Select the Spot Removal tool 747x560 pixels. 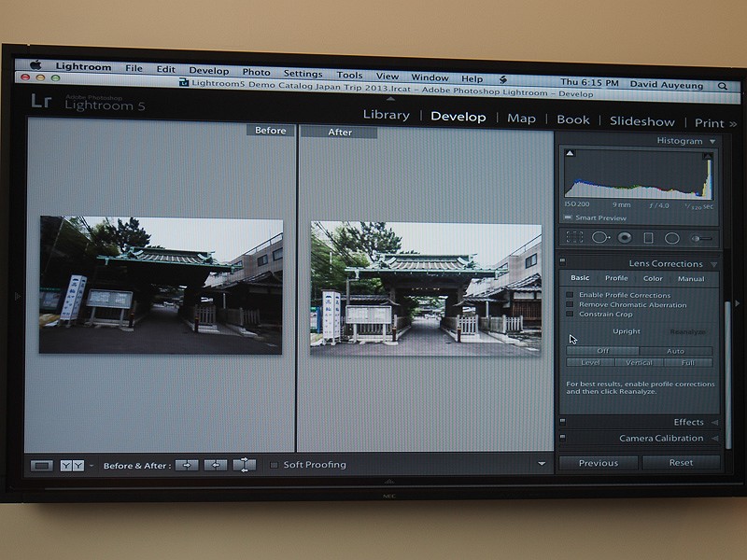pyautogui.click(x=600, y=237)
